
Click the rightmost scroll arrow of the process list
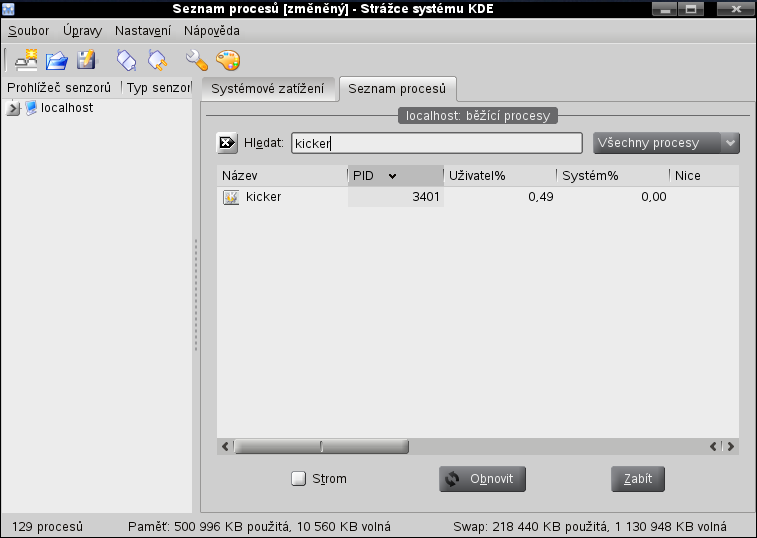tap(731, 447)
